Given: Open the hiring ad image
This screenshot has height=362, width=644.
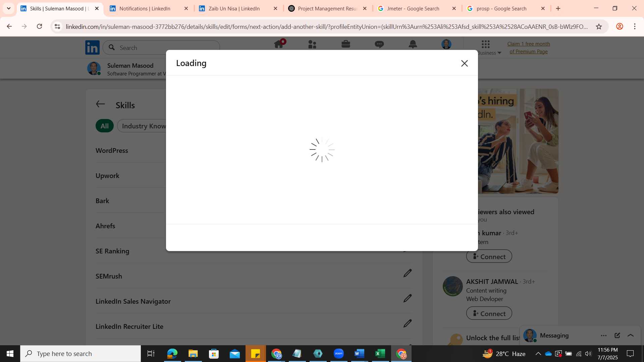Looking at the screenshot, I should click(518, 141).
